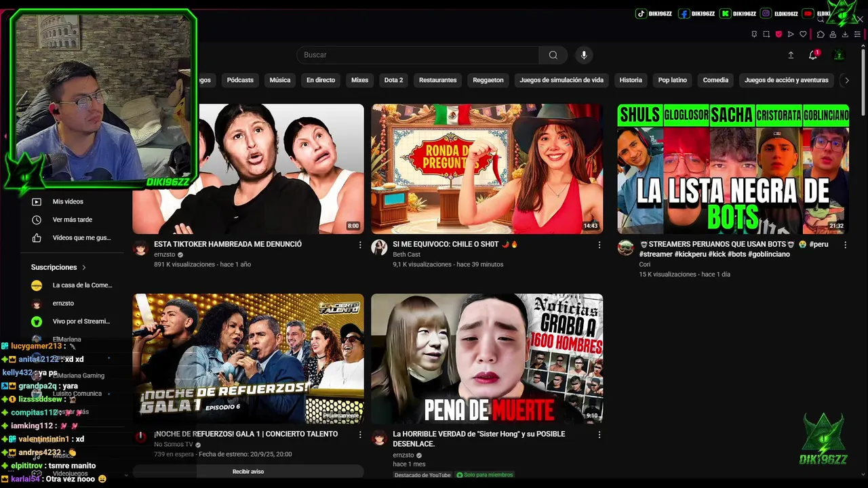Open Noche de Refuerzos Gala 1 thumbnail
This screenshot has height=488, width=868.
tap(248, 359)
